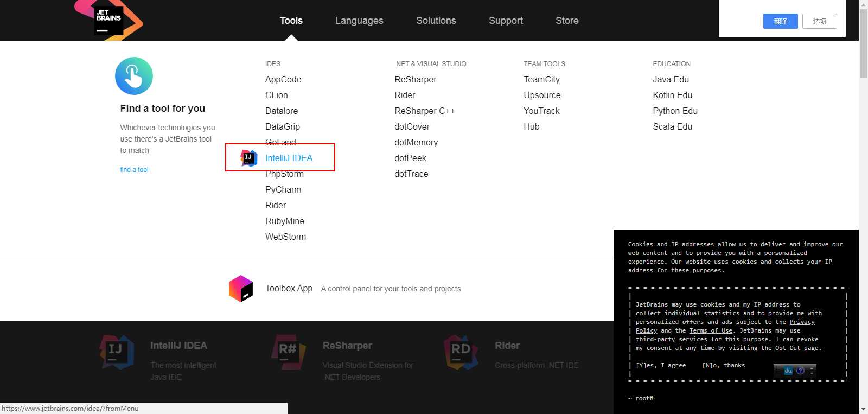
Task: Open the dotMemory link
Action: (x=416, y=142)
